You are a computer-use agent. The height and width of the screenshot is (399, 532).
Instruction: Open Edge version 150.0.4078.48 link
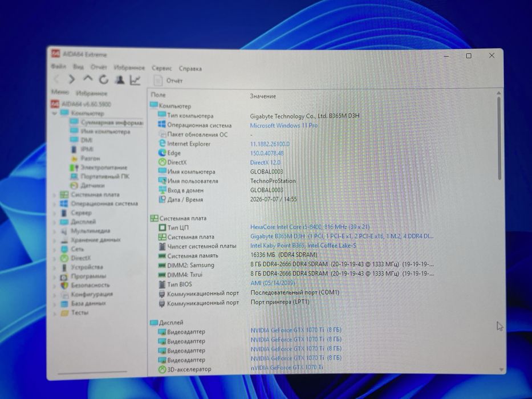pyautogui.click(x=267, y=153)
